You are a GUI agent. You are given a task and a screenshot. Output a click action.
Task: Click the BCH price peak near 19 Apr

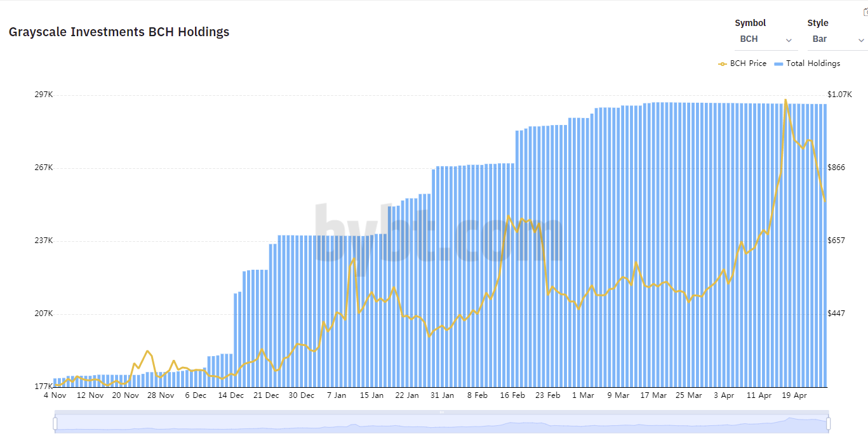point(785,100)
